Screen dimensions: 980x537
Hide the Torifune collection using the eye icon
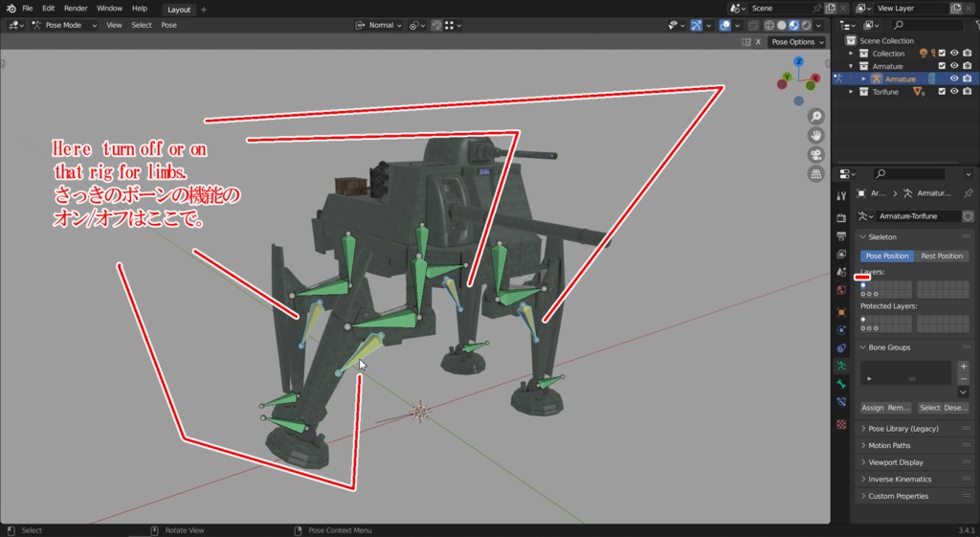point(954,92)
